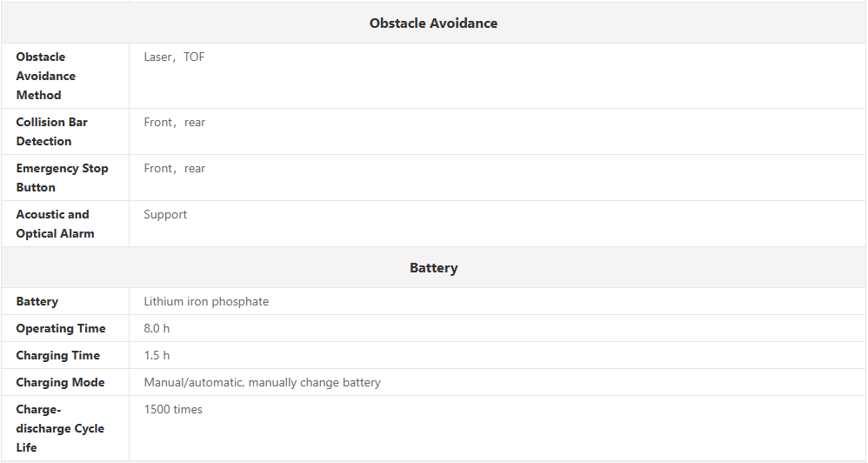The image size is (868, 463).
Task: Select the Charging Mode label
Action: pyautogui.click(x=60, y=383)
